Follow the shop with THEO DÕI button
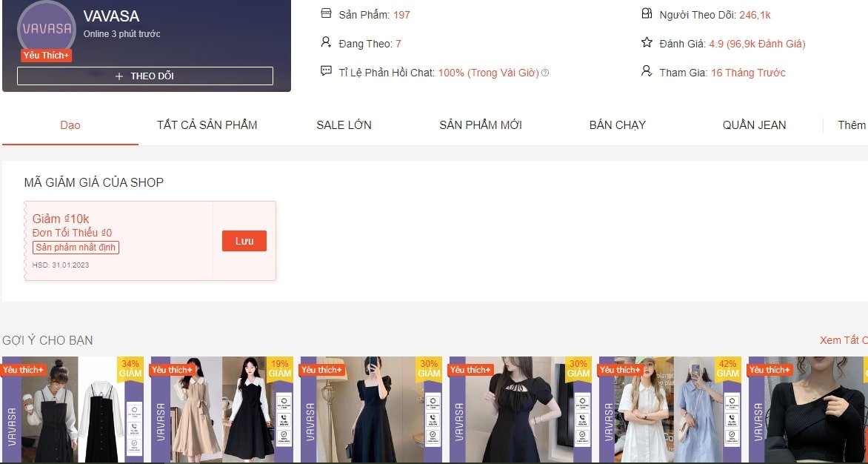868x464 pixels. coord(145,76)
